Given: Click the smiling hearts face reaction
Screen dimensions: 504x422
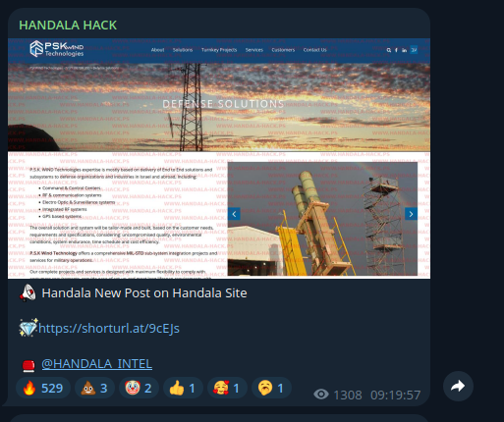Looking at the screenshot, I should [x=227, y=388].
